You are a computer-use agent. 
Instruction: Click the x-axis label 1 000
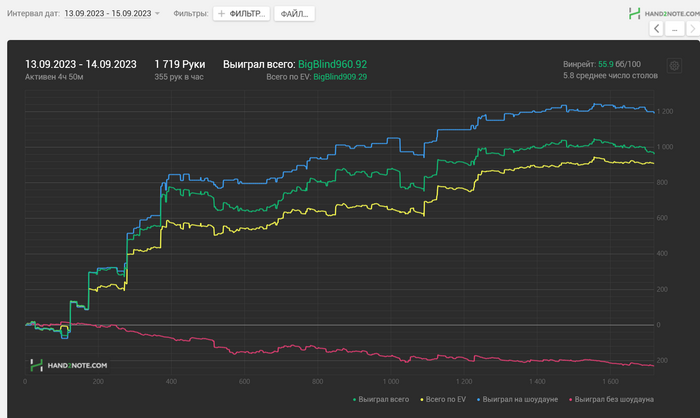point(391,381)
